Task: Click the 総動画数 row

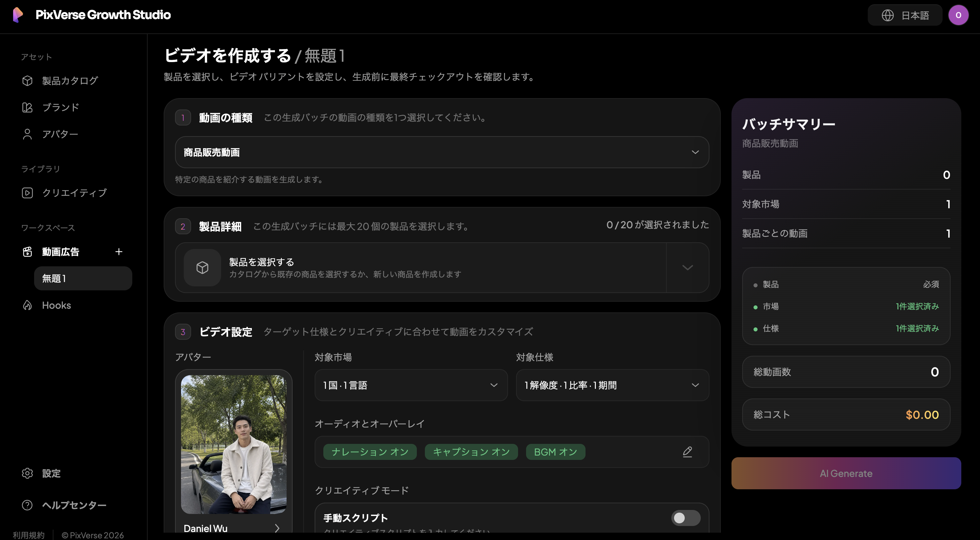Action: (846, 372)
